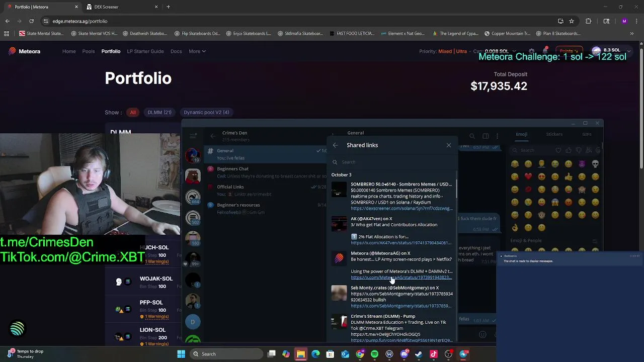Open the chat three-dot options menu
Viewport: 644px width, 362px height.
click(x=497, y=136)
